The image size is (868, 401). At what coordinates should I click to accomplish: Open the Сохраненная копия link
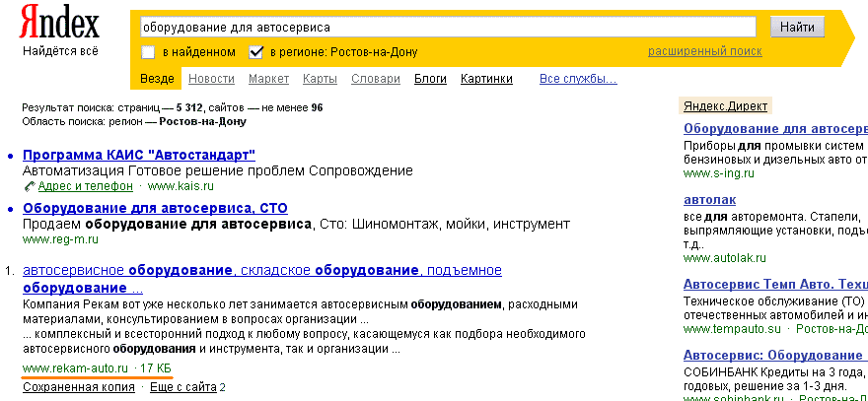[x=79, y=386]
